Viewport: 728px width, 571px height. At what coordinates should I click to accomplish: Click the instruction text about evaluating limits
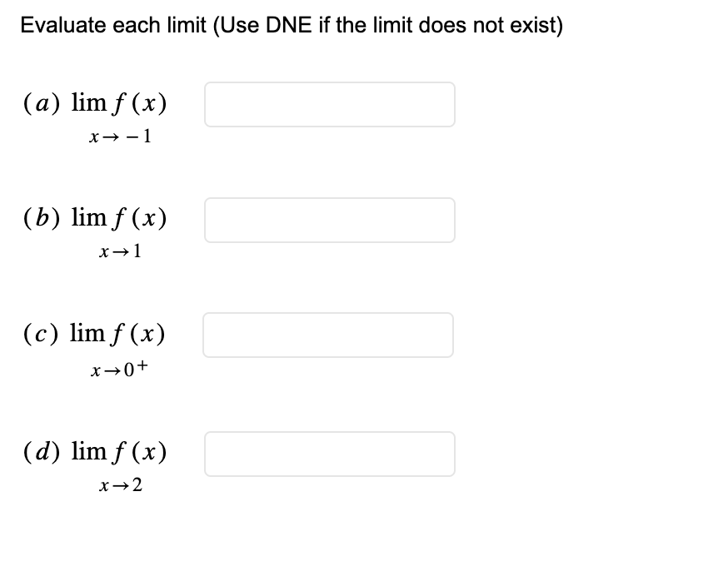292,25
